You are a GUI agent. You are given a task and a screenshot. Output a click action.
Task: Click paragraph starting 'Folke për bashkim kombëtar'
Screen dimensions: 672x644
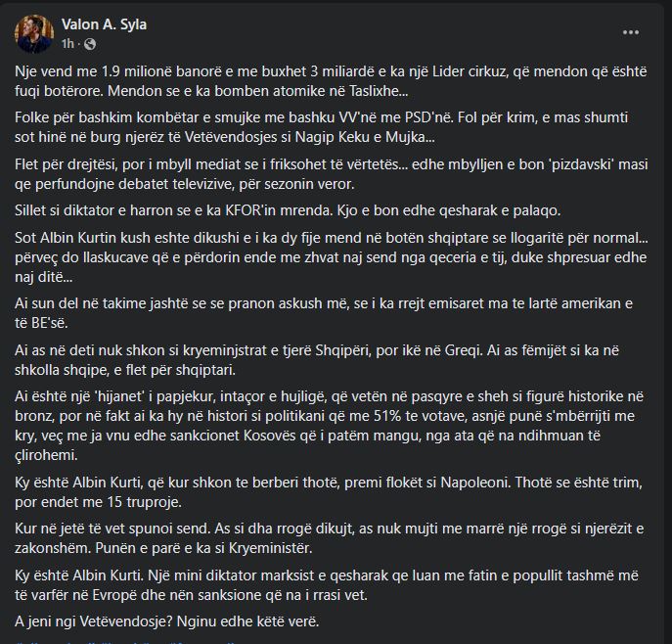[322, 127]
